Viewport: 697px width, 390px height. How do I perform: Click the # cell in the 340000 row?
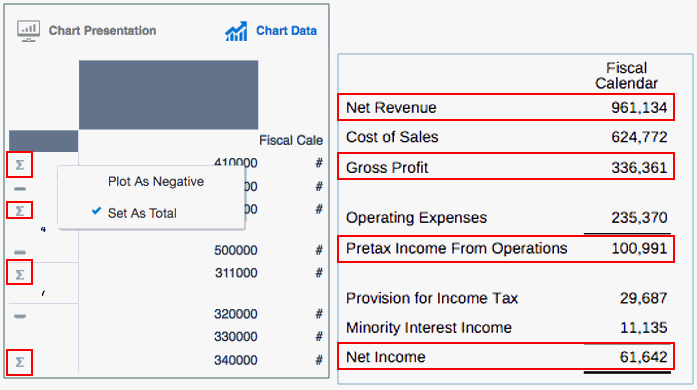coord(319,360)
